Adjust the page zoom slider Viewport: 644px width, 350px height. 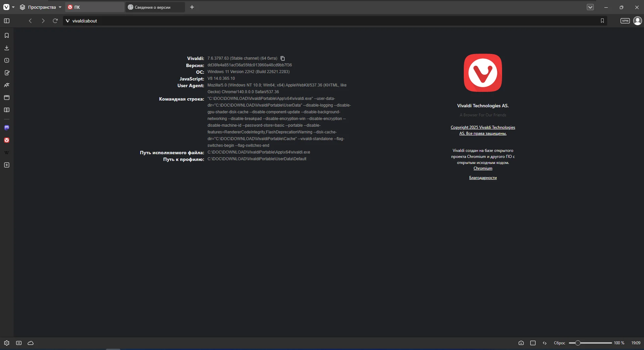590,343
